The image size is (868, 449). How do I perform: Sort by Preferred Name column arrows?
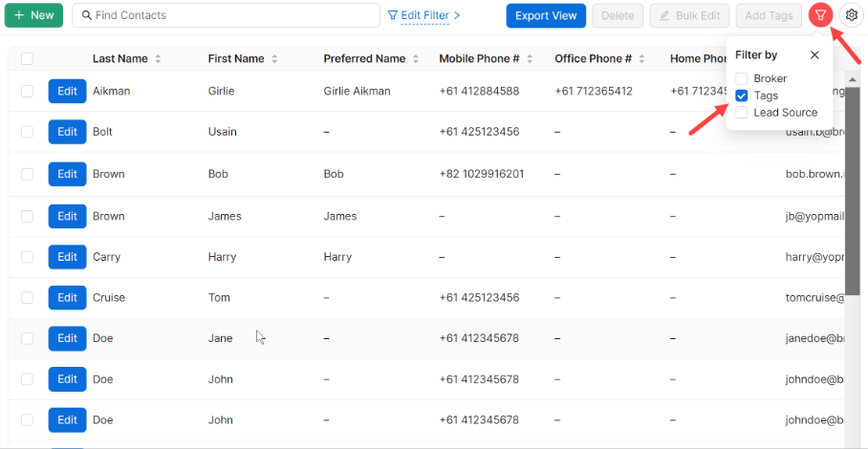[x=416, y=59]
